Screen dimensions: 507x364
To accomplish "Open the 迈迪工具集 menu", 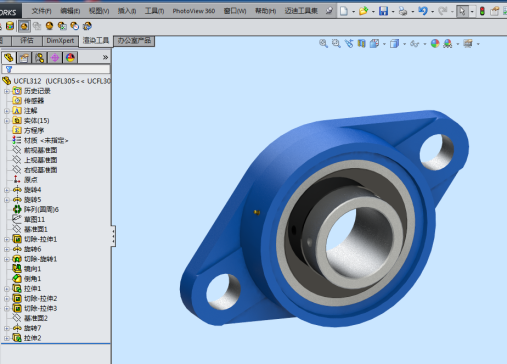I will coord(301,11).
